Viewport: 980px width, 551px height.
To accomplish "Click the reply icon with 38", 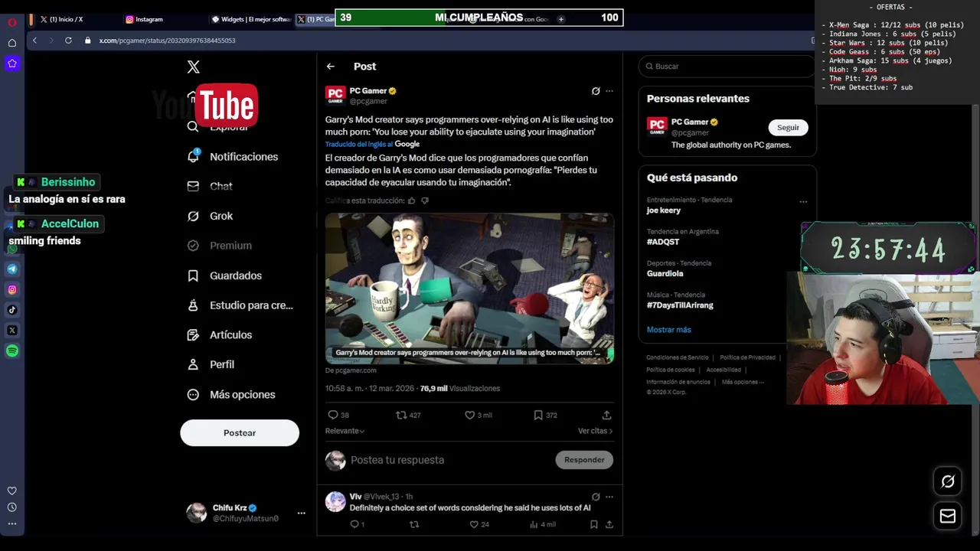I will click(x=333, y=415).
